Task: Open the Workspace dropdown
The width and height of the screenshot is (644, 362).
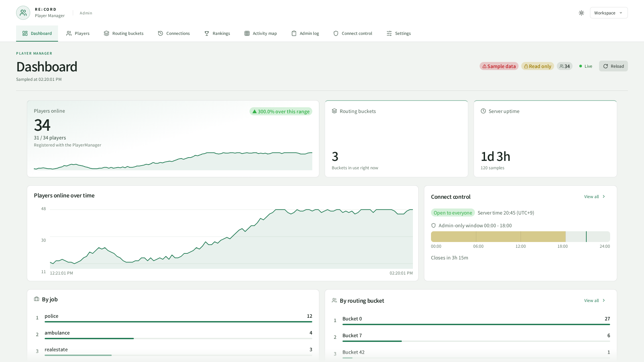Action: coord(609,13)
